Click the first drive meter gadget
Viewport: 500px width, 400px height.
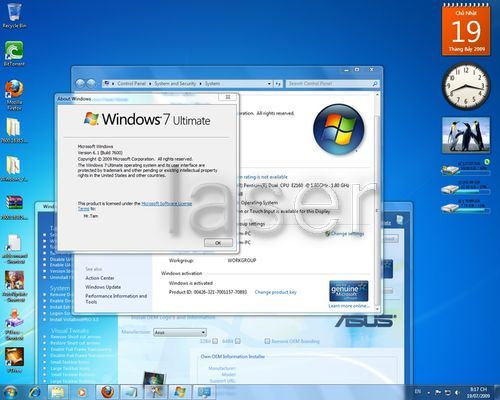(466, 168)
